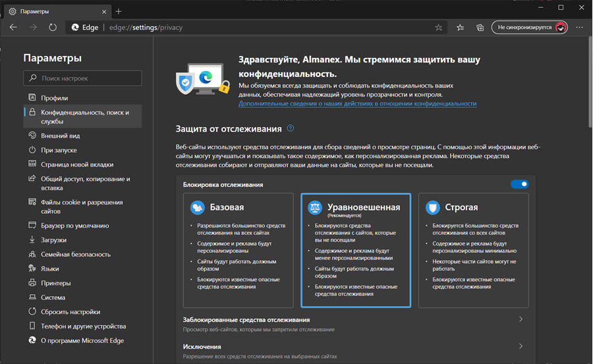
Task: Click the О программе Microsoft Edge icon
Action: coord(32,340)
